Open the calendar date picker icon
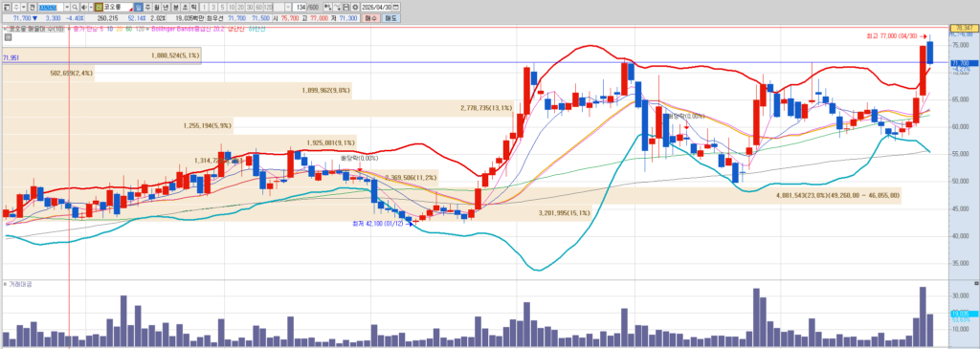This screenshot has height=349, width=980. pos(395,7)
